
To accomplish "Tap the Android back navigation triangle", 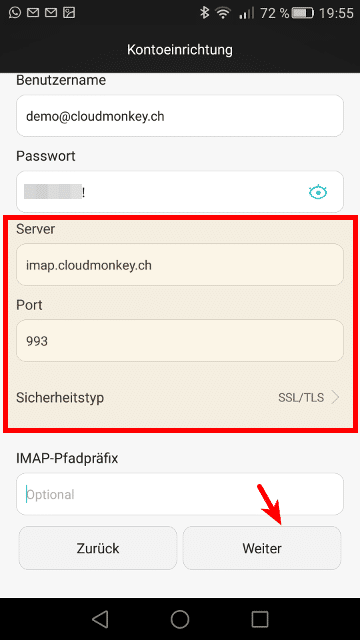I will point(100,619).
